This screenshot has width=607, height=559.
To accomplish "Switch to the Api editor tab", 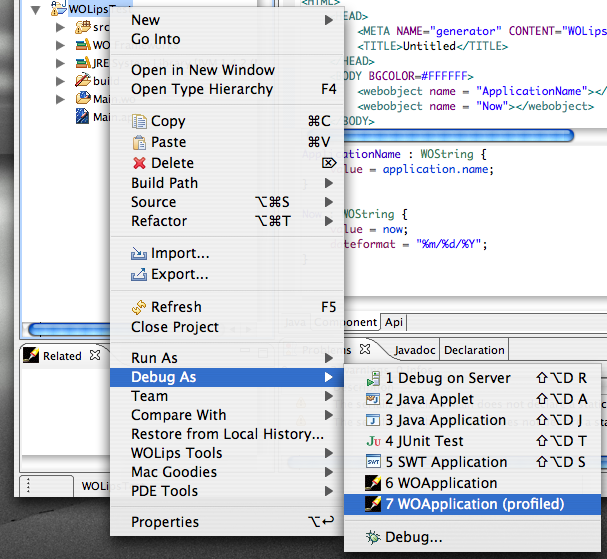I will (394, 322).
